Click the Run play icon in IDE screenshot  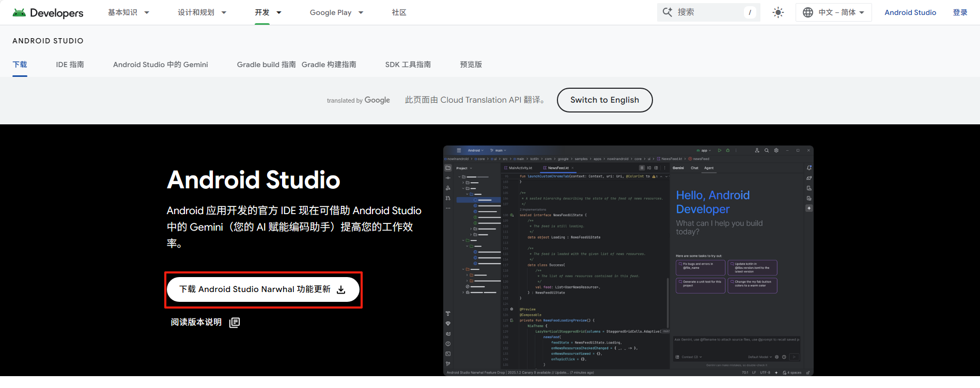coord(719,151)
